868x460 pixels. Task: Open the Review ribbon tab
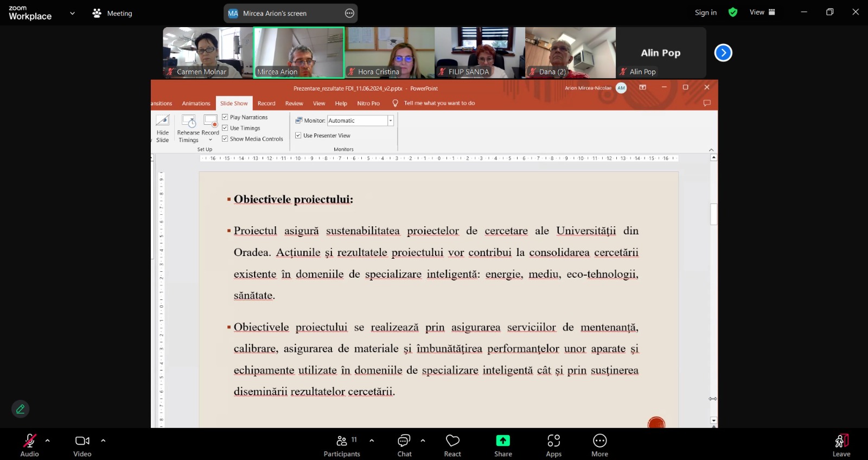[x=294, y=104]
